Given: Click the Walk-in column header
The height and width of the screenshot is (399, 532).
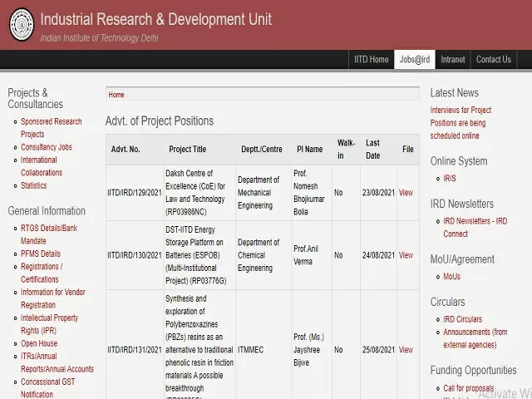Looking at the screenshot, I should 346,150.
